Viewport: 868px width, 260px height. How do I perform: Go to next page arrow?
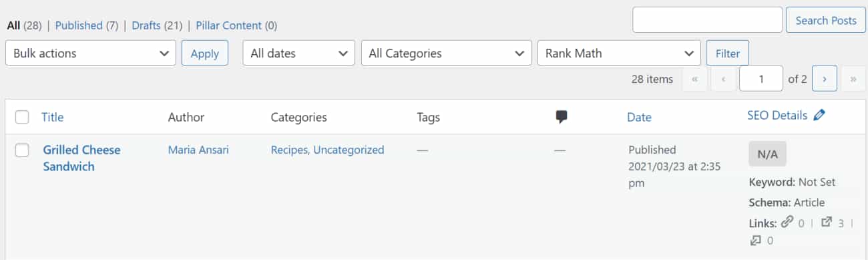coord(825,79)
